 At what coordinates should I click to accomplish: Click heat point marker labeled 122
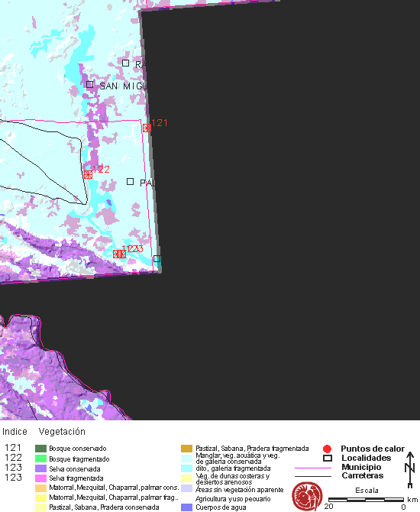click(88, 174)
